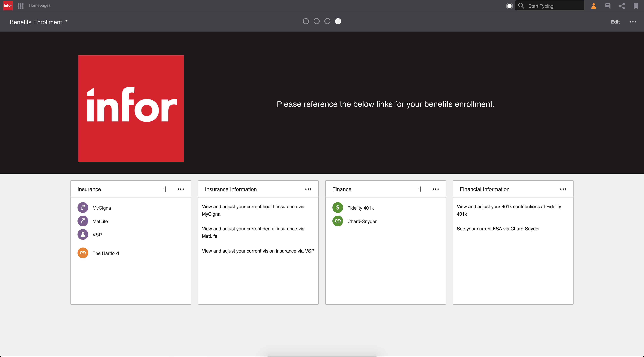This screenshot has width=644, height=357.
Task: Click the Fidelity 401k dollar icon
Action: (x=338, y=208)
